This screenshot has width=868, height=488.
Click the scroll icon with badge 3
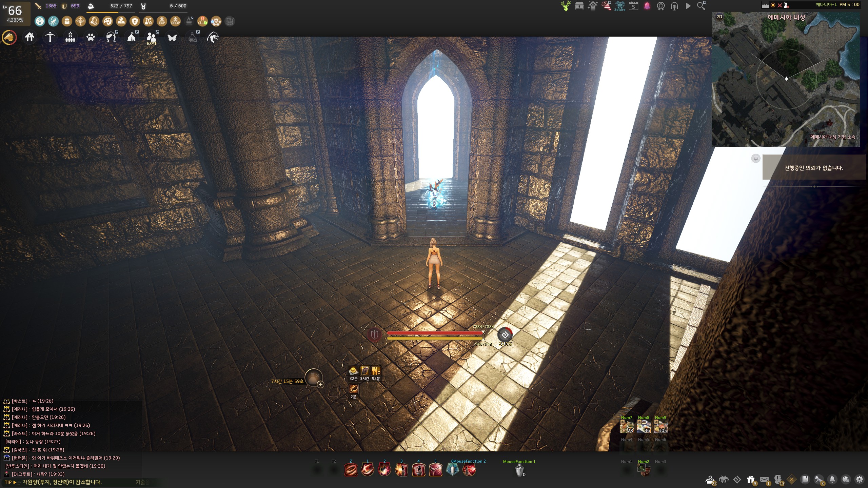(x=819, y=480)
